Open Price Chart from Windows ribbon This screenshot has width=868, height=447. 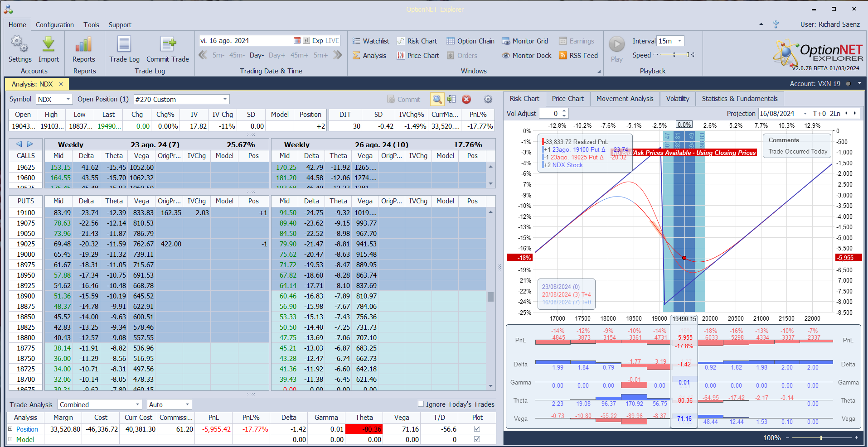418,56
